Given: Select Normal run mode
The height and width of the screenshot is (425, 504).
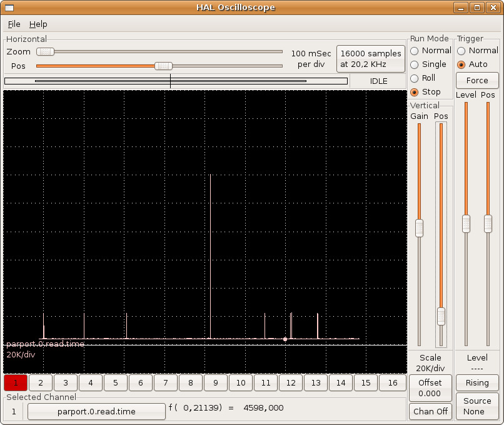Looking at the screenshot, I should [x=431, y=51].
